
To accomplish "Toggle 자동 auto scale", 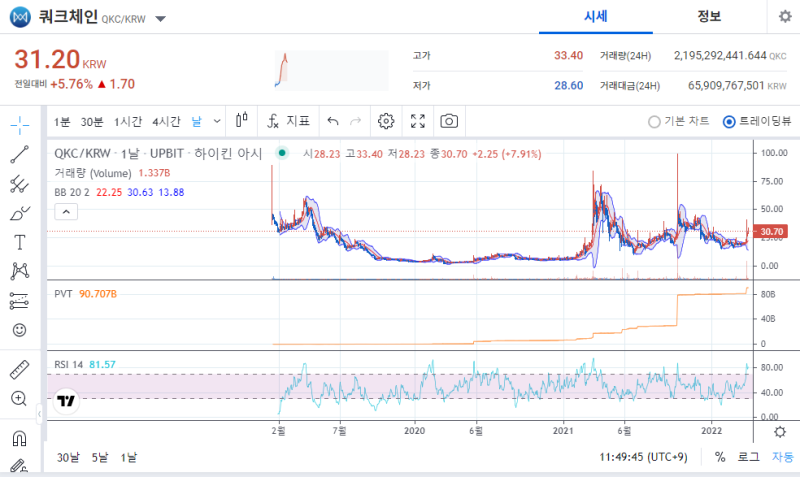I will (783, 457).
